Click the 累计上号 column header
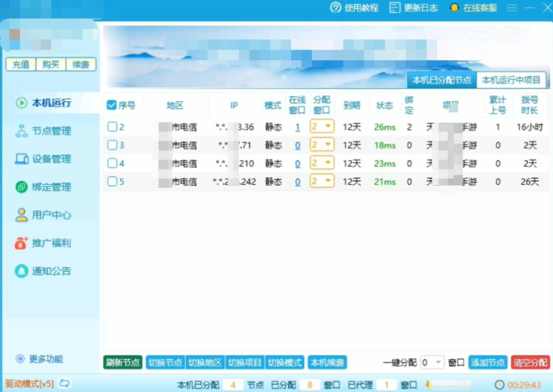Screen dimensions: 553x392 (498, 105)
